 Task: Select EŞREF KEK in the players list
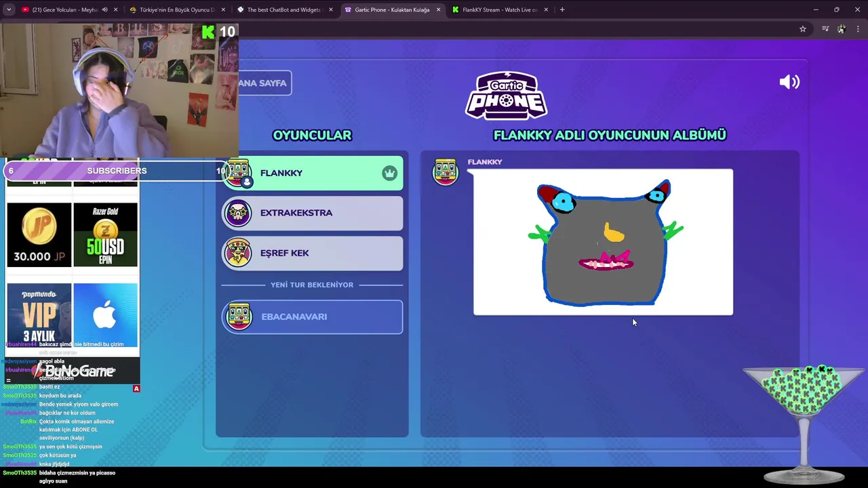click(313, 253)
